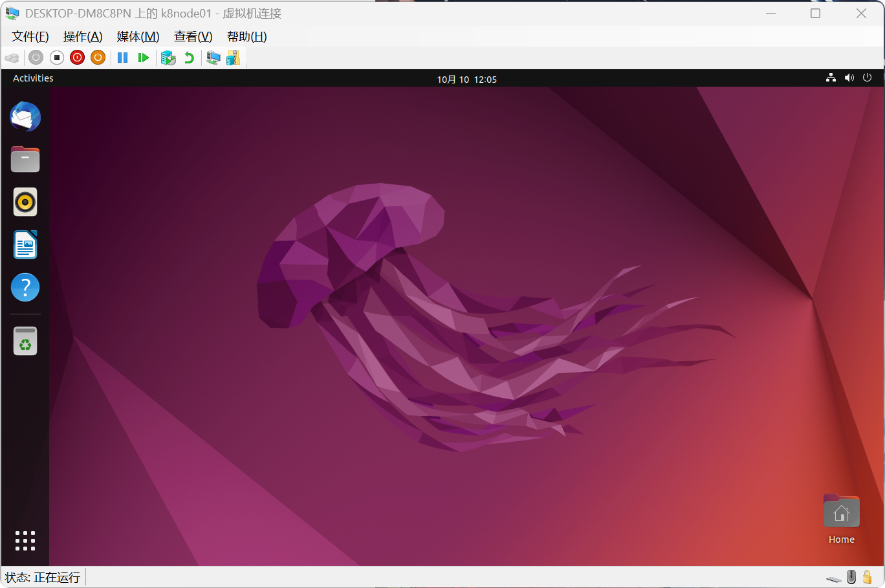Click the Ctrl+Alt+Del toolbar icon
Viewport: 885px width, 588px height.
point(12,58)
